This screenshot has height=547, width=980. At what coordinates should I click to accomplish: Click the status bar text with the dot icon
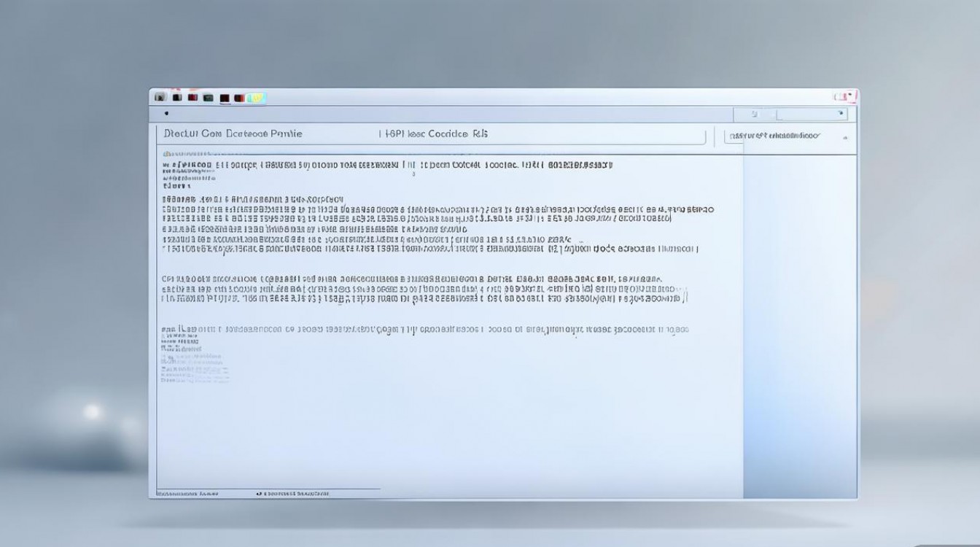pyautogui.click(x=293, y=494)
